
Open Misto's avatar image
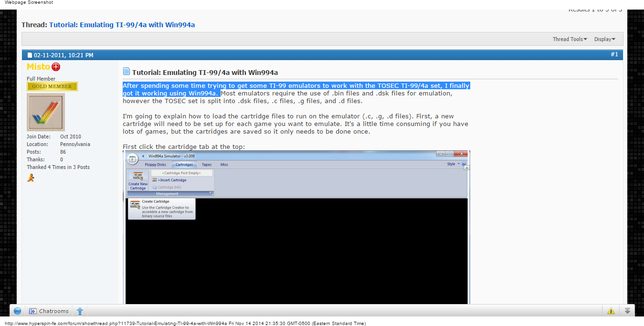pyautogui.click(x=46, y=112)
